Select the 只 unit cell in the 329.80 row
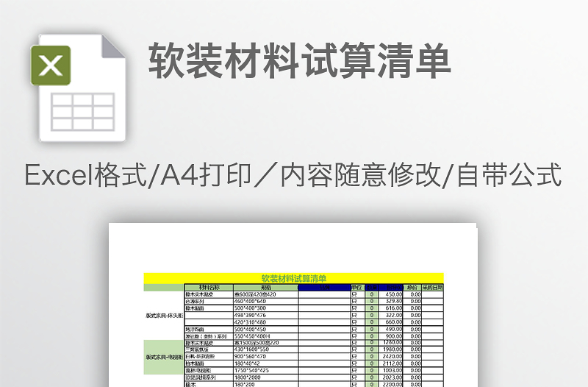The width and height of the screenshot is (588, 387). [357, 302]
